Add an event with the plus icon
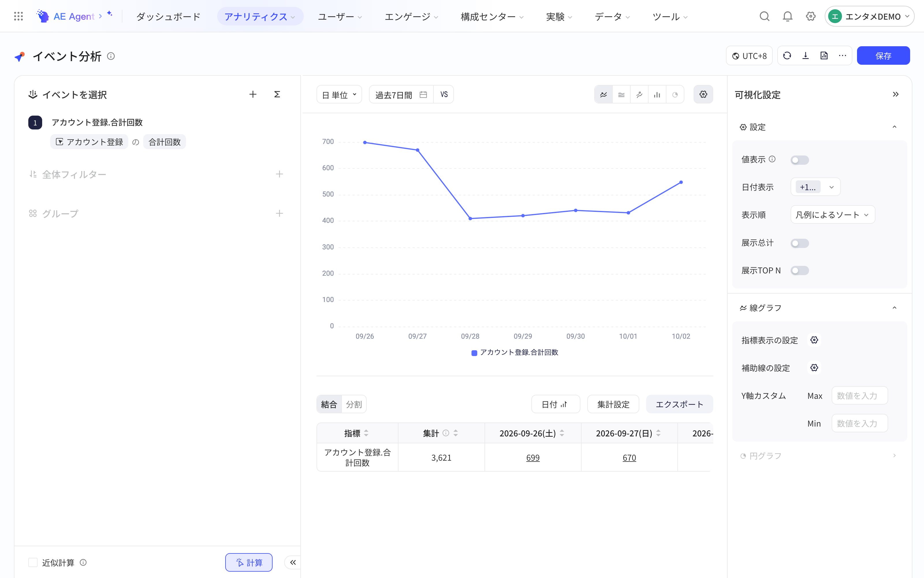 pyautogui.click(x=253, y=95)
